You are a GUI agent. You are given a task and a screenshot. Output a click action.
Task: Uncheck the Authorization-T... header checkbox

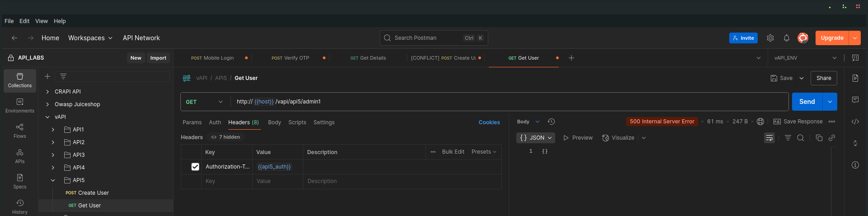[195, 167]
